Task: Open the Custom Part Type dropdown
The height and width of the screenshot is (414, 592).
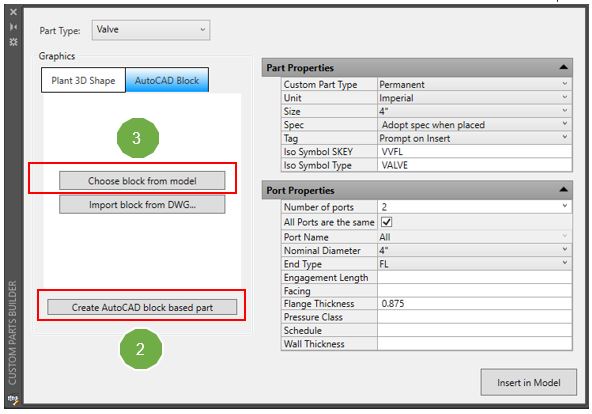Action: point(474,84)
